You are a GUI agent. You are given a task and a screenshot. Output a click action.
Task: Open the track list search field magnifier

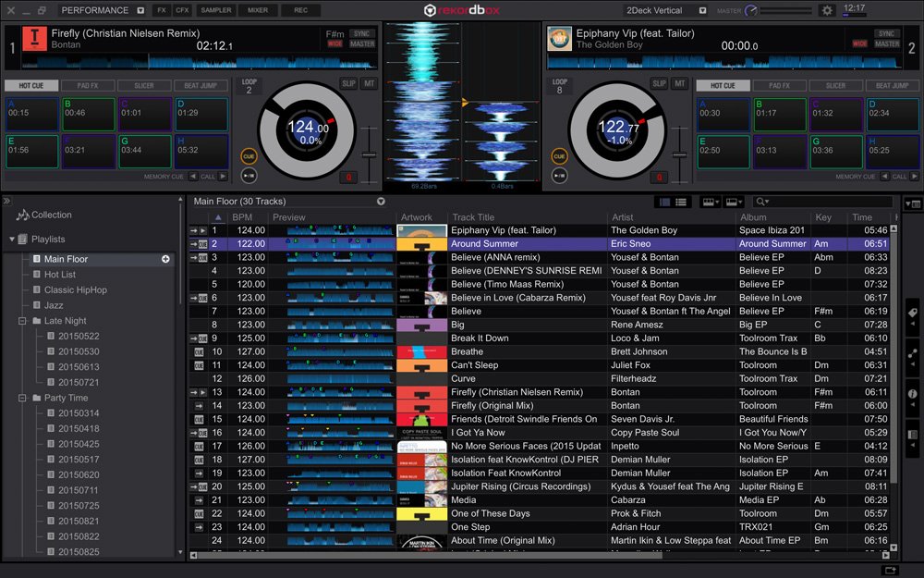coord(760,202)
